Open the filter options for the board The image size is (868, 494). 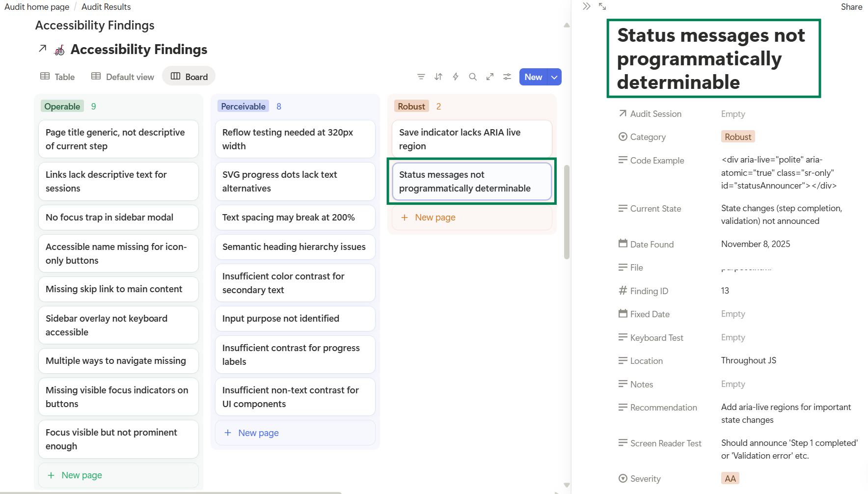click(x=421, y=77)
